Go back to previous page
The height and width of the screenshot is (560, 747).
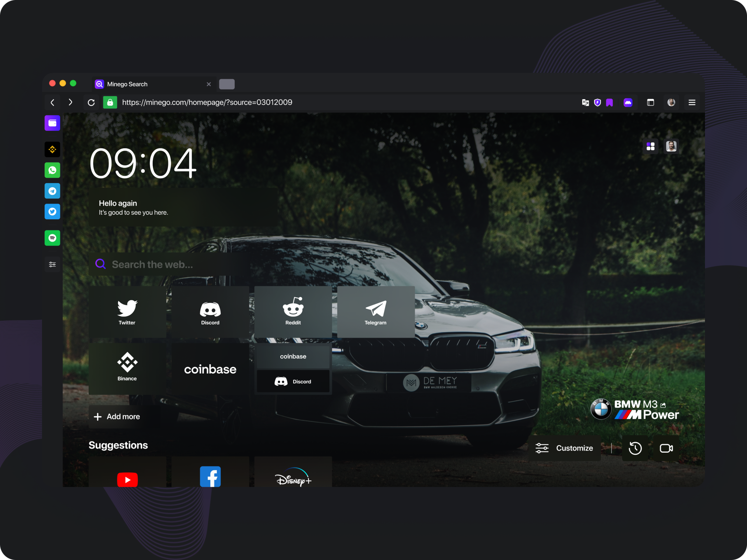52,102
